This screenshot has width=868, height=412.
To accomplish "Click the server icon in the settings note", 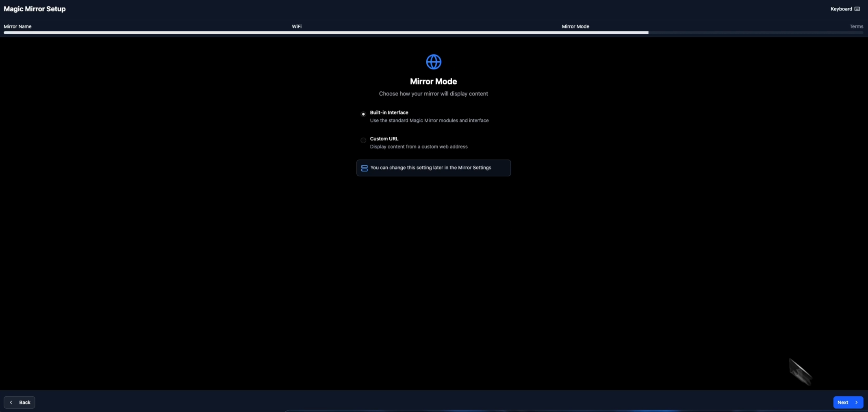I will pyautogui.click(x=364, y=168).
